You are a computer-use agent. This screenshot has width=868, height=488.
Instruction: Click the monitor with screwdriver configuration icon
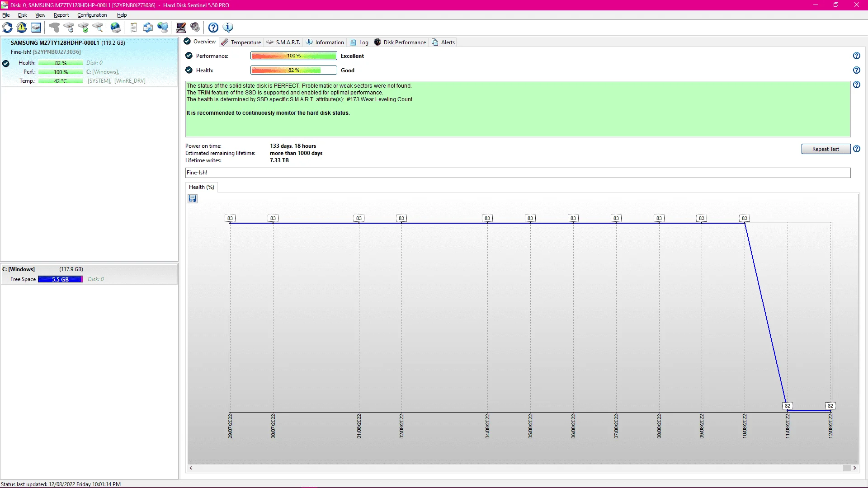tap(181, 28)
